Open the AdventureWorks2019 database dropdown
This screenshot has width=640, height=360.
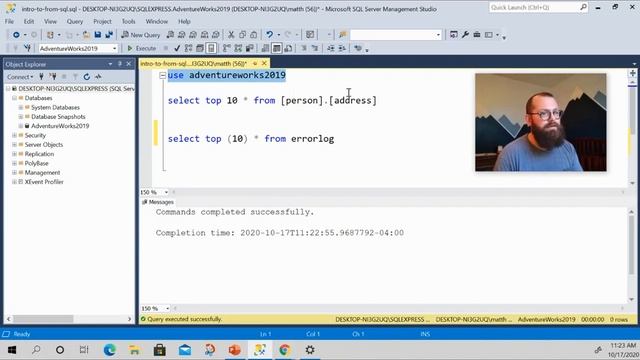coord(114,48)
